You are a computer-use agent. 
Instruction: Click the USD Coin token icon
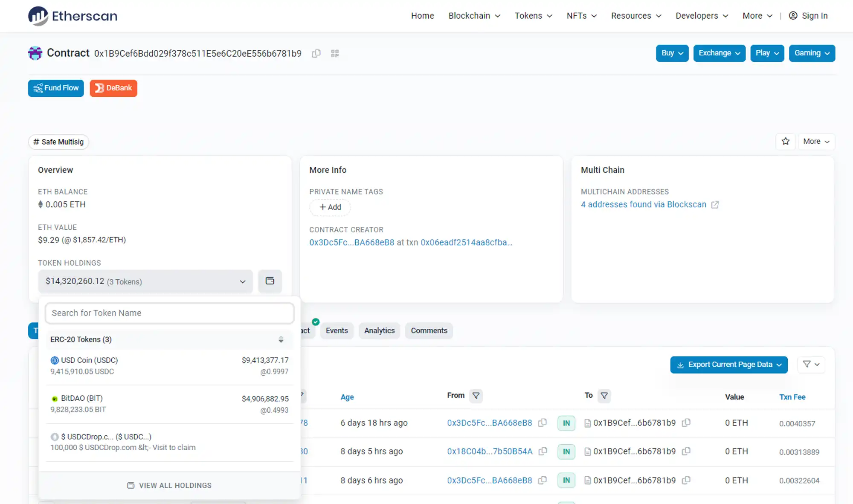click(x=55, y=360)
